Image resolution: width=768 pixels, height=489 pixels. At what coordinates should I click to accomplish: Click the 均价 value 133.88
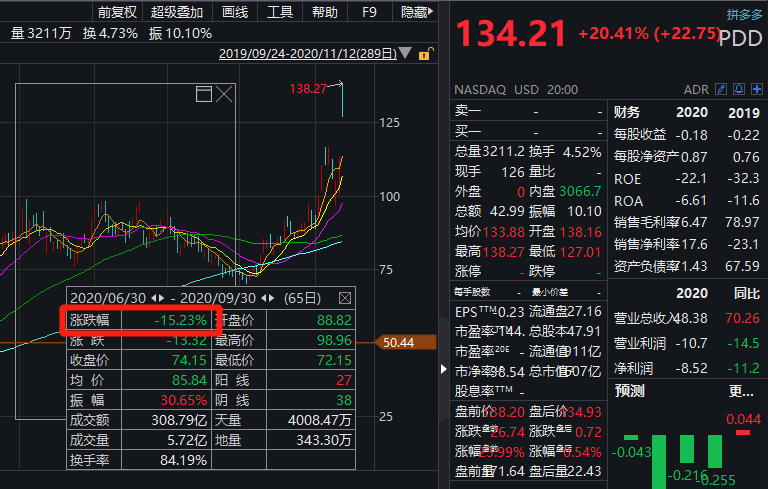[x=504, y=232]
